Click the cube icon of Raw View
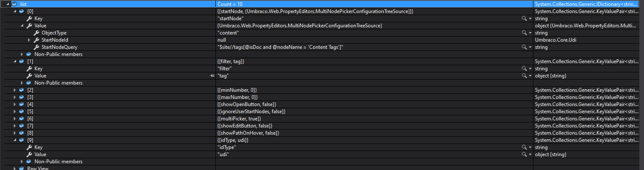This screenshot has height=170, width=644. pos(21,168)
